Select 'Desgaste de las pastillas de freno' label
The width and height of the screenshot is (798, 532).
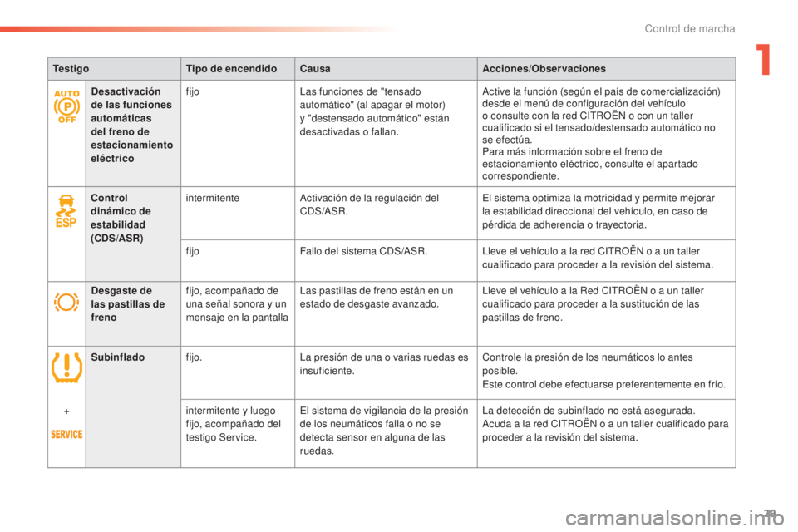[x=128, y=304]
